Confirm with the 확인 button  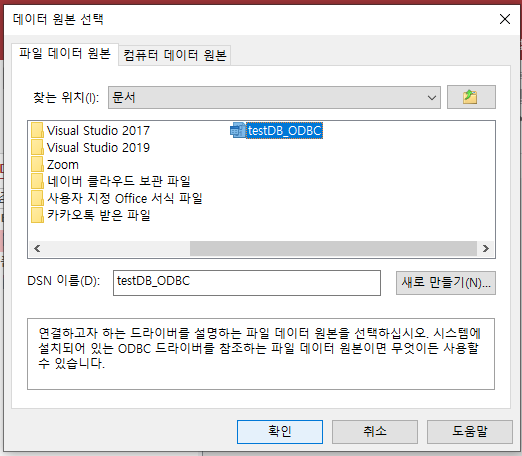pyautogui.click(x=280, y=432)
